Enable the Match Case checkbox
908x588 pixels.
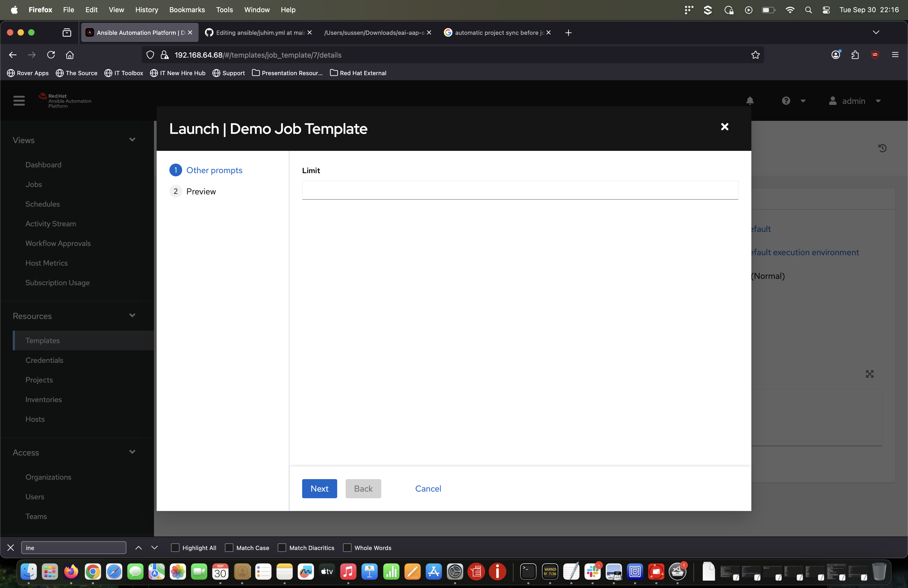pos(229,548)
